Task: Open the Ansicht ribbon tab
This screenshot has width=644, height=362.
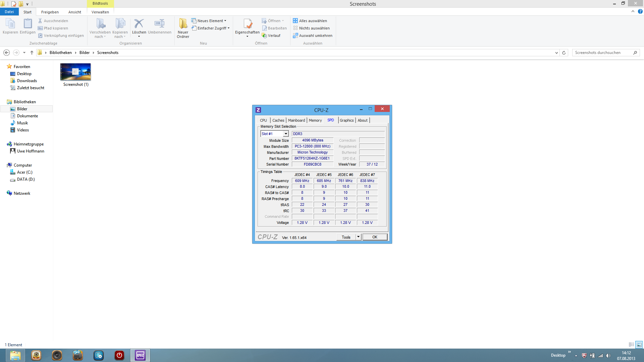Action: click(74, 12)
